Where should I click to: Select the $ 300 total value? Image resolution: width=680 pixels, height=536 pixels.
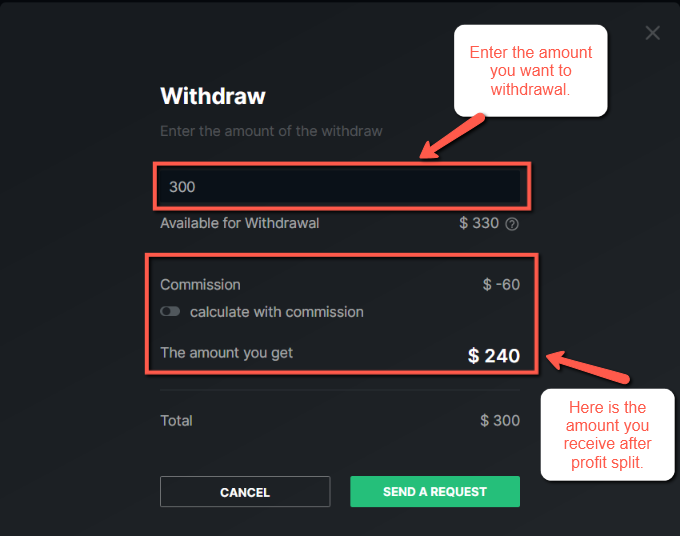(x=500, y=420)
